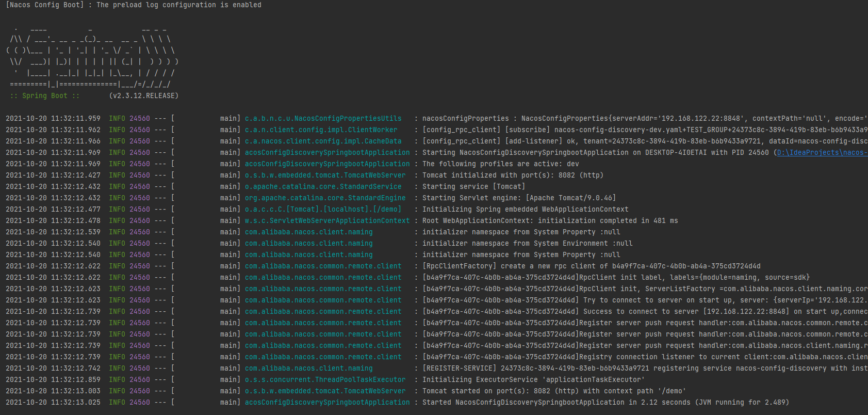The image size is (868, 415).
Task: Click timestamp 2021-10-20 11:32:12.742
Action: 53,368
